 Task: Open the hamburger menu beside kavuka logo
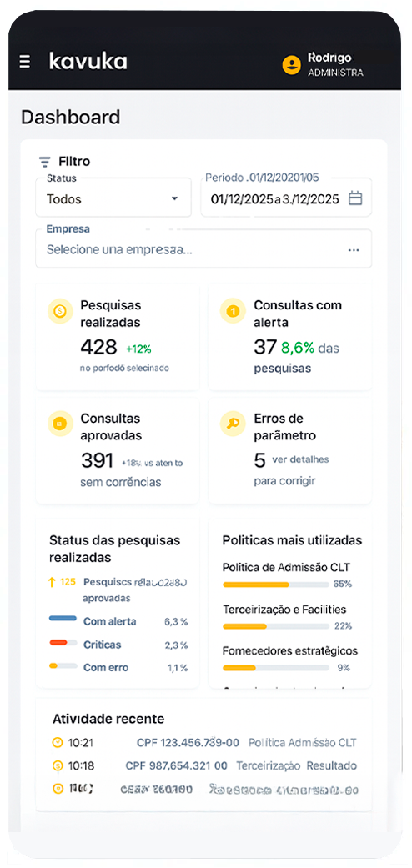(x=24, y=62)
